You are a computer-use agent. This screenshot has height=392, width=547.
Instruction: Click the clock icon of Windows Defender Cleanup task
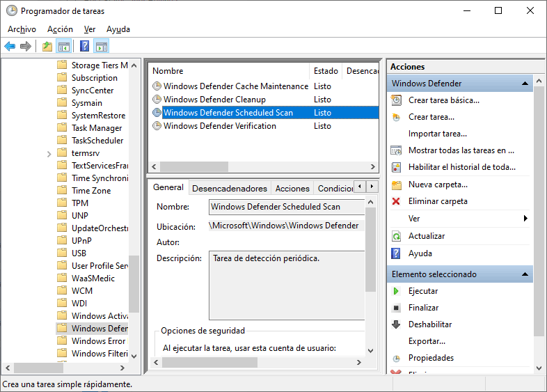tap(157, 100)
